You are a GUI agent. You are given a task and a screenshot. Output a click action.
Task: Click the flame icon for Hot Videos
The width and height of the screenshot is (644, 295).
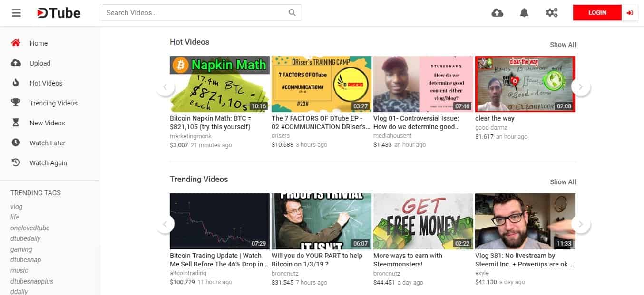tap(16, 83)
